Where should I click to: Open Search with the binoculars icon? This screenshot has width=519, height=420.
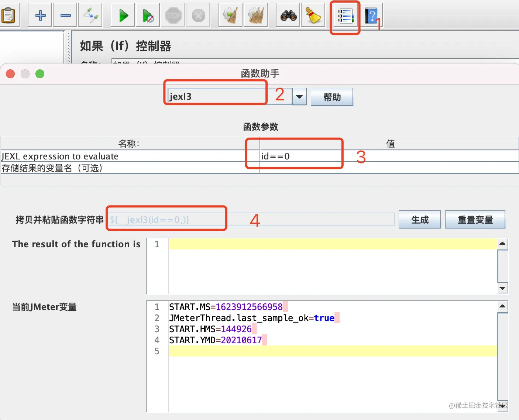288,15
